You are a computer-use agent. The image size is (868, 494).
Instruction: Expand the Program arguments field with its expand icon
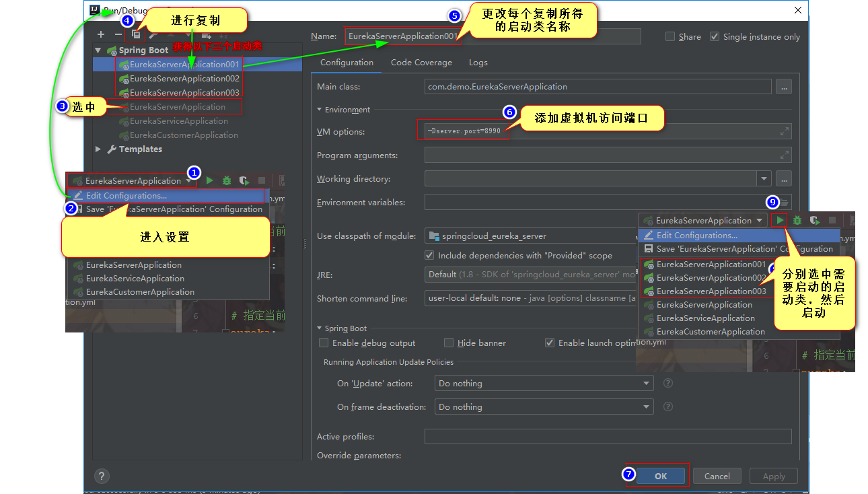784,155
